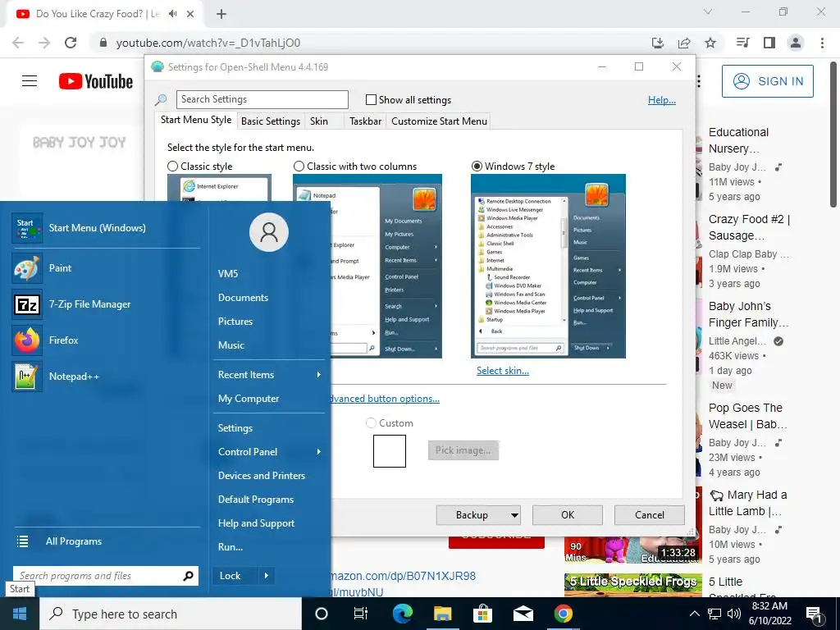Image resolution: width=840 pixels, height=630 pixels.
Task: Click YouTube SIGN IN button
Action: click(x=767, y=81)
